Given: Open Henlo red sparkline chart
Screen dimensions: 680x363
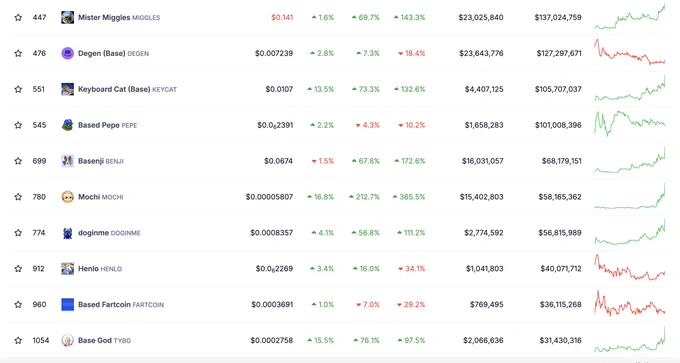Looking at the screenshot, I should [x=630, y=267].
